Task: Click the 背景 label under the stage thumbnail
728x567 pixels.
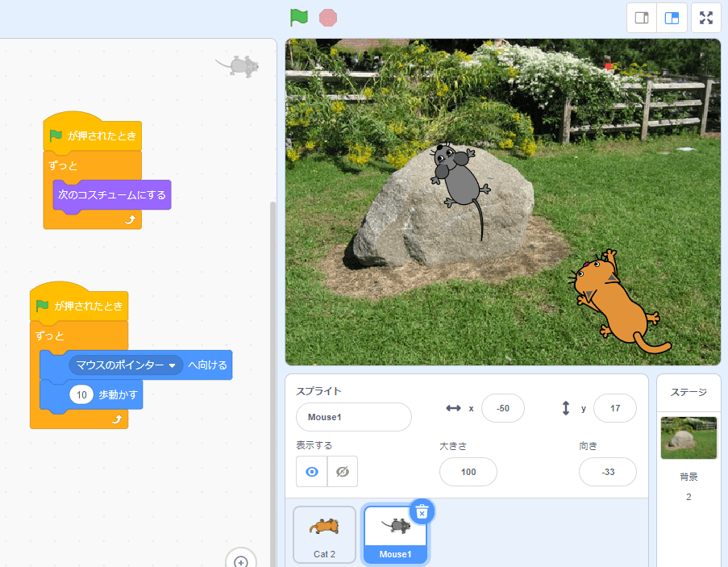Action: click(x=688, y=477)
